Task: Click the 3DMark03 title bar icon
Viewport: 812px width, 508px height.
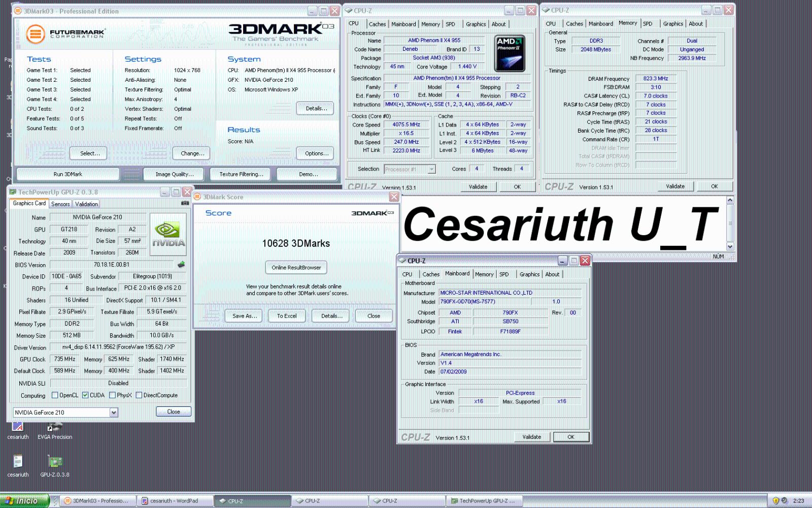Action: click(x=18, y=11)
